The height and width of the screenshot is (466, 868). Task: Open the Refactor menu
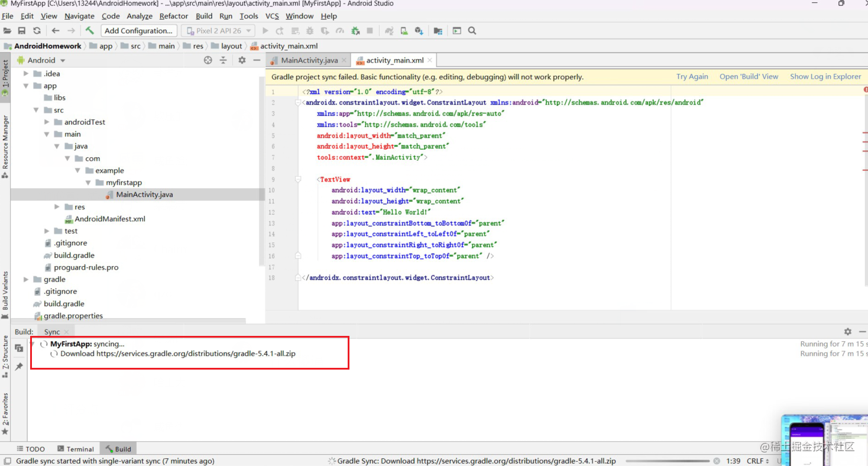pos(173,16)
